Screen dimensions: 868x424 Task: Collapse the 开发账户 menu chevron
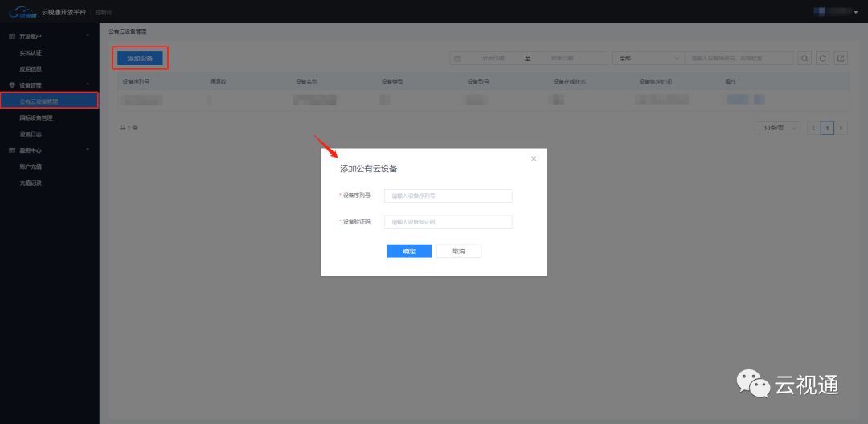coord(88,36)
